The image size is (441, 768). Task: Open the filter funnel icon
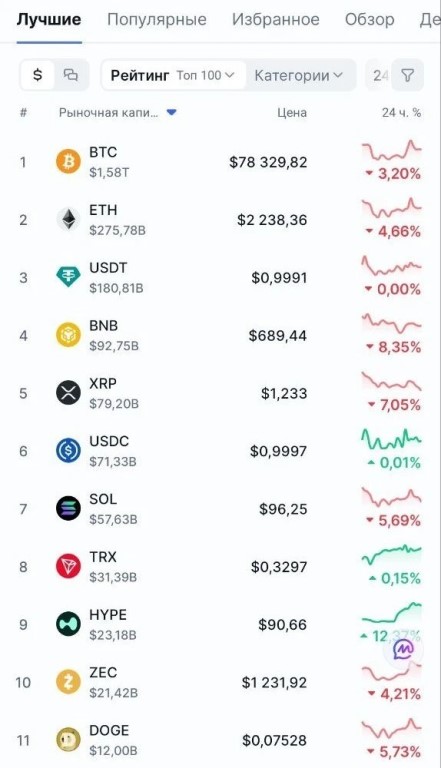point(407,75)
